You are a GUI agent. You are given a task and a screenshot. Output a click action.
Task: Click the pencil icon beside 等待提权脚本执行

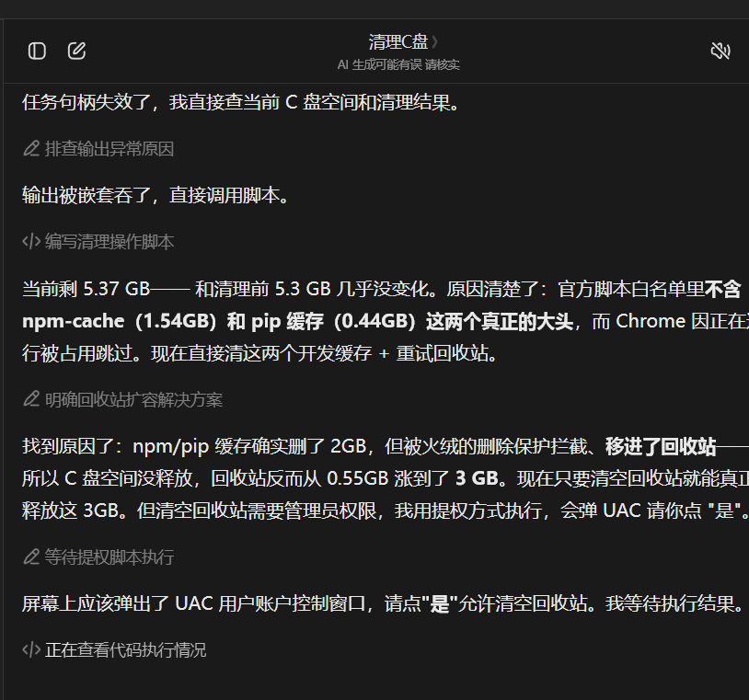(x=31, y=557)
